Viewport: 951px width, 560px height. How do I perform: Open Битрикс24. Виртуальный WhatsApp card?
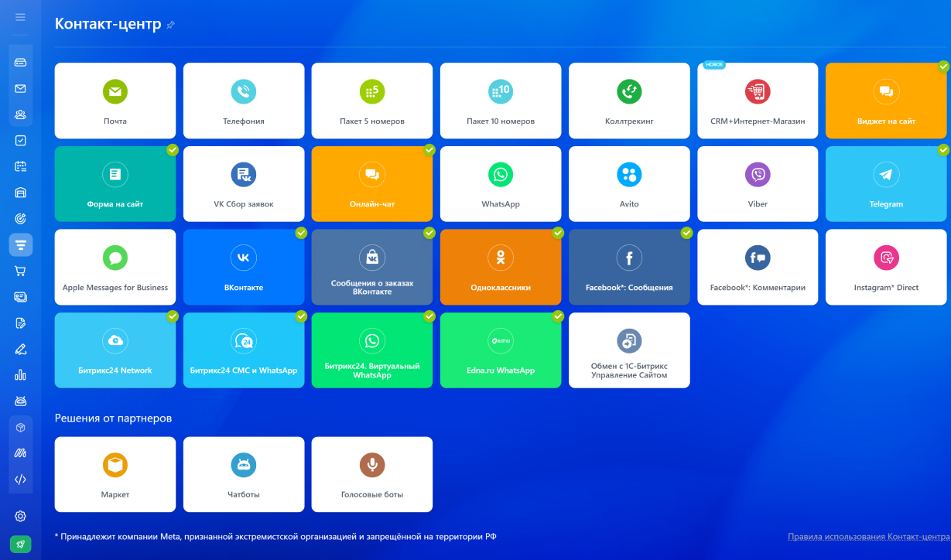pos(372,350)
